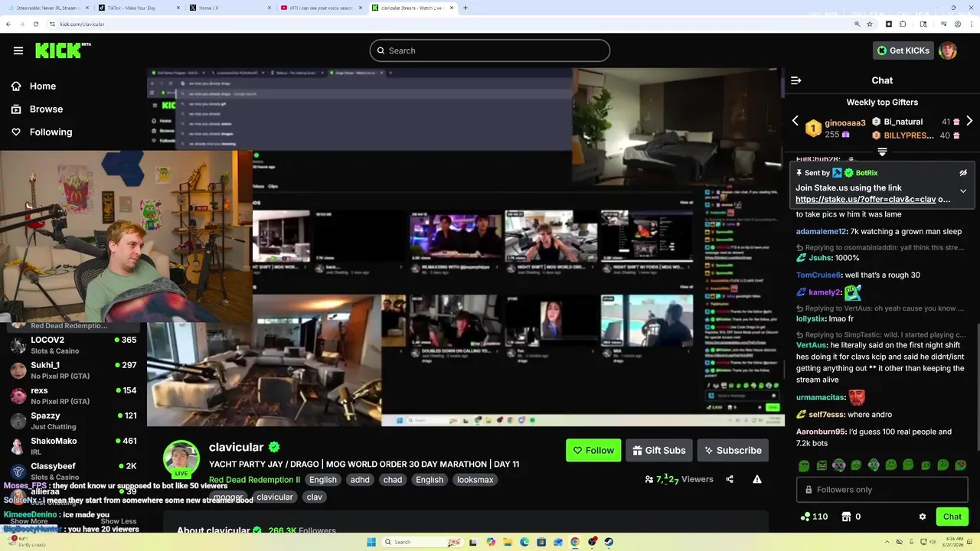Pick the first green emote
The width and height of the screenshot is (980, 551).
click(804, 465)
